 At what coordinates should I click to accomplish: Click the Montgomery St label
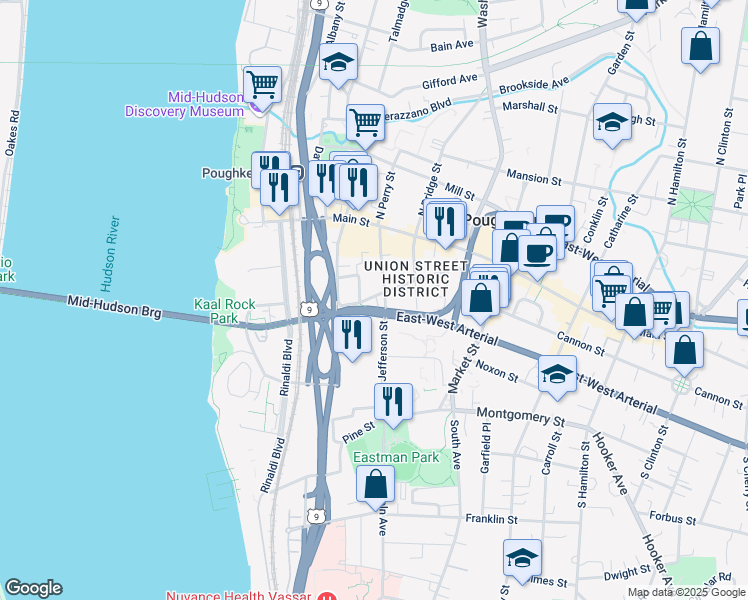521,417
